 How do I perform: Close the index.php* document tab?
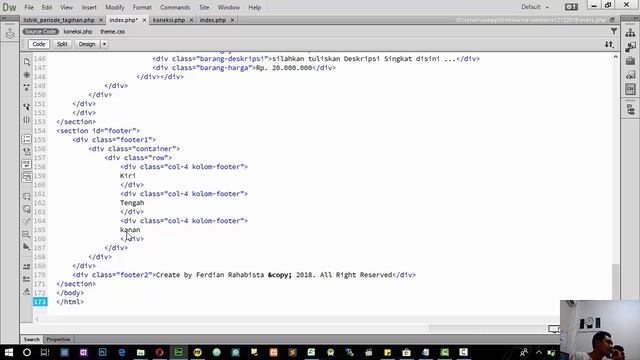click(x=144, y=20)
